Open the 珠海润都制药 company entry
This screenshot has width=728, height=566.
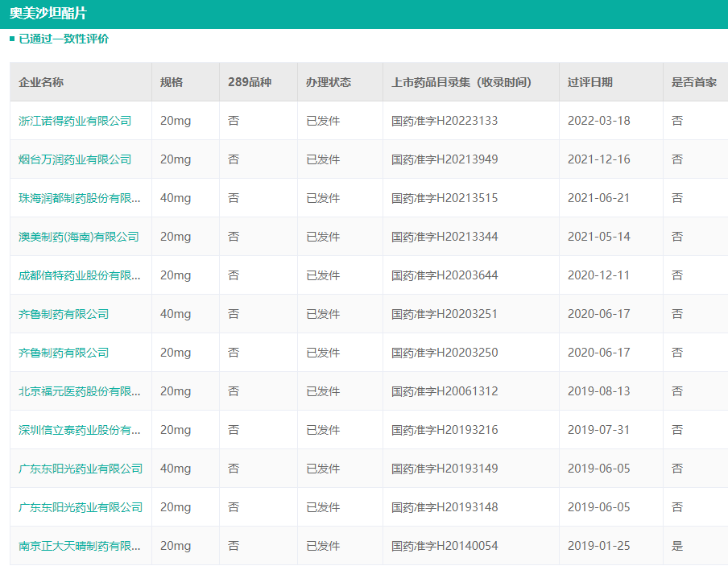click(x=80, y=198)
